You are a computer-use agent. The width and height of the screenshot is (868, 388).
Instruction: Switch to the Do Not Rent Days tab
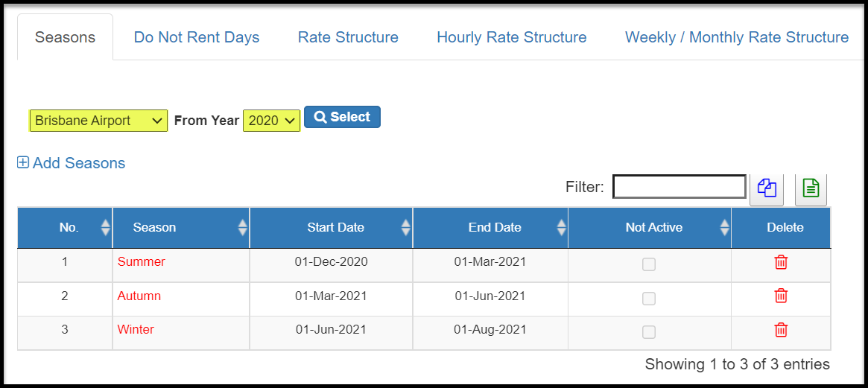click(x=197, y=38)
